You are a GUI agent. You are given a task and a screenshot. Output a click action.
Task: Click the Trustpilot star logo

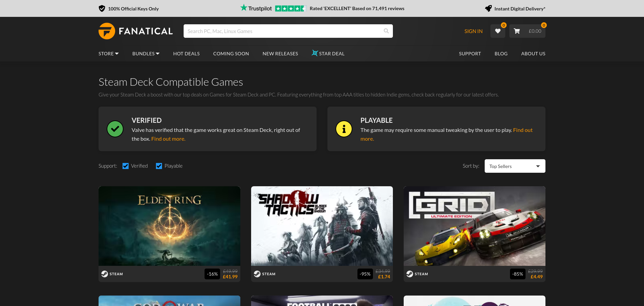(x=244, y=8)
